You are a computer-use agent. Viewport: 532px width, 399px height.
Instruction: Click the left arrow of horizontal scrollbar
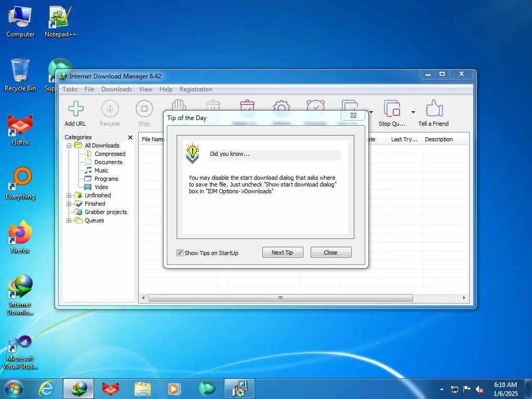(143, 298)
